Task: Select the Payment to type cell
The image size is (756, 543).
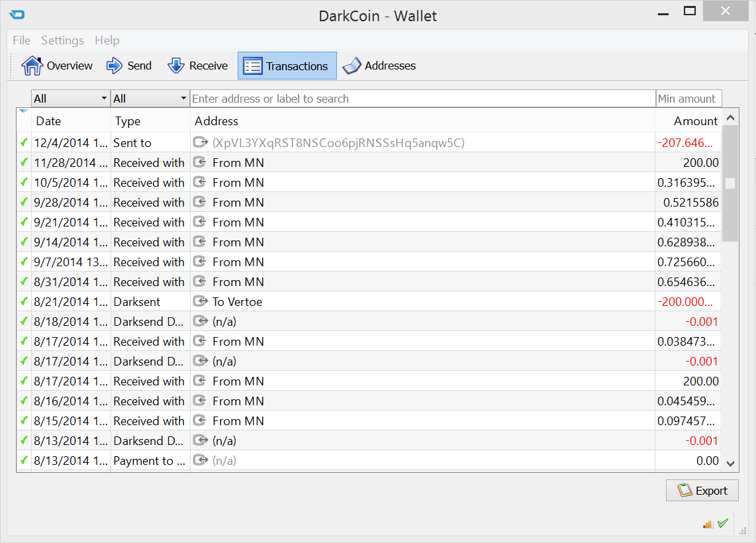Action: point(150,460)
